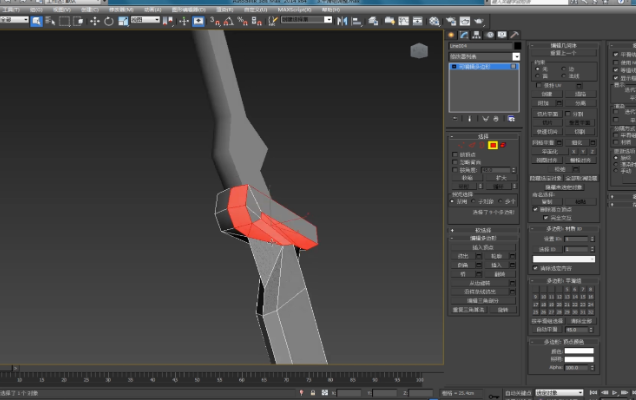Select the Polygon sub-object level icon
Screen dimensions: 636x400
coord(493,145)
